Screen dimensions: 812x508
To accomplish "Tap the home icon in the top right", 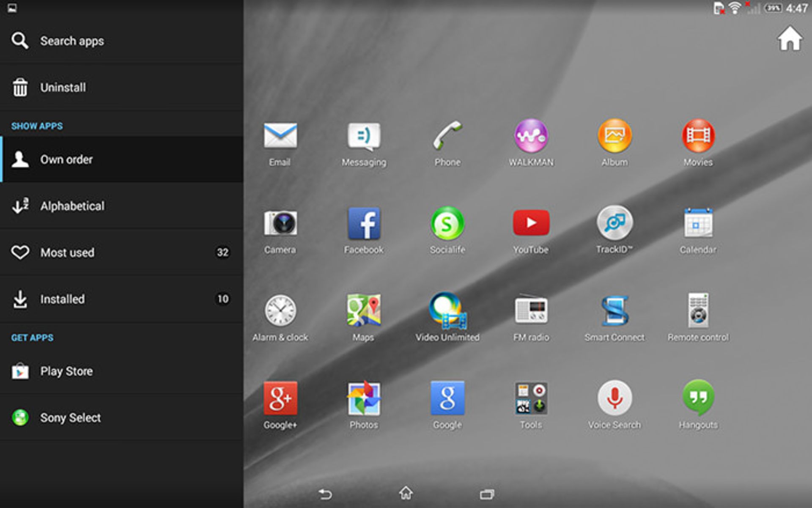I will [x=790, y=39].
